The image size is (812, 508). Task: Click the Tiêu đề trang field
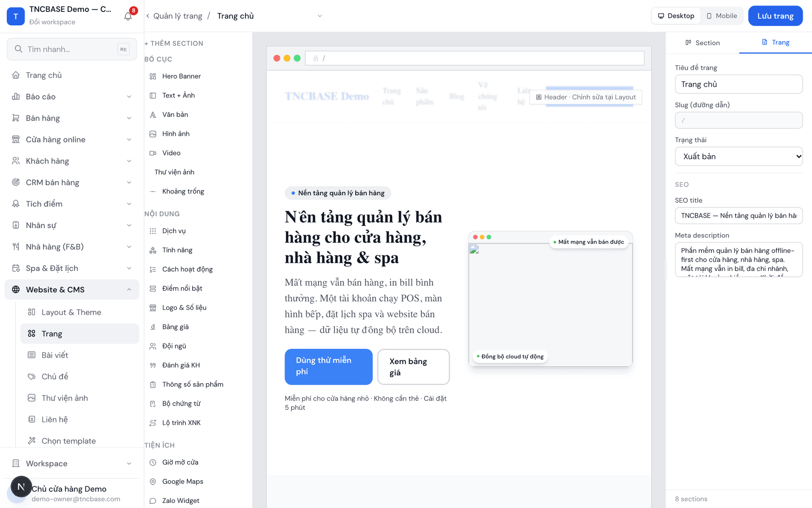click(738, 84)
